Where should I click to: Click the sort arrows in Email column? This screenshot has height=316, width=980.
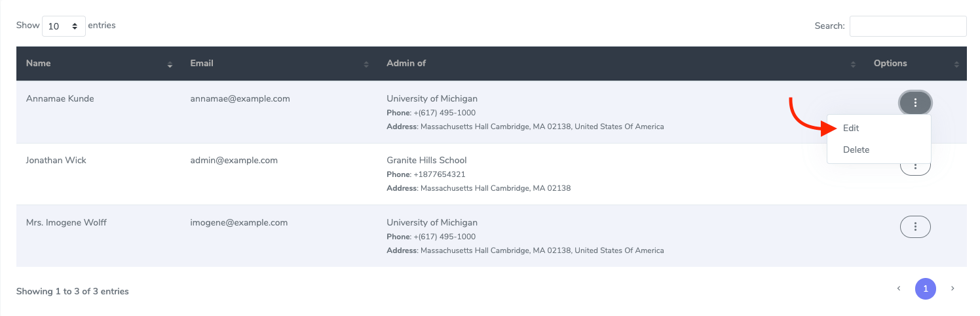tap(366, 64)
